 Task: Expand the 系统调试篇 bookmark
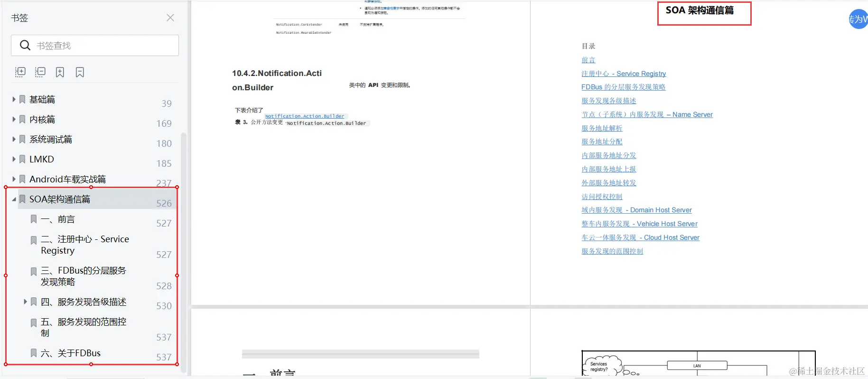tap(14, 139)
